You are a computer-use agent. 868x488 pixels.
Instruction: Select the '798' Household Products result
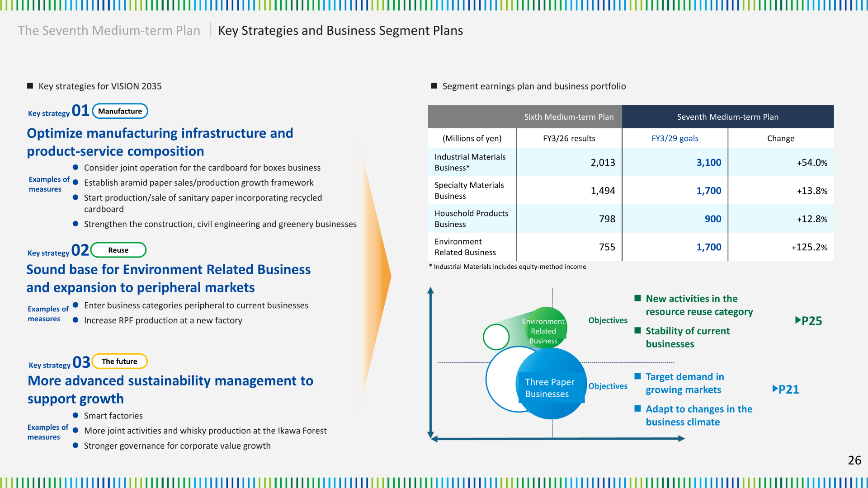[x=607, y=219]
